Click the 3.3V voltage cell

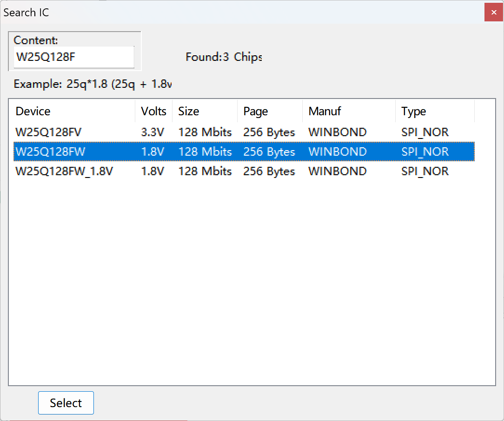click(153, 132)
